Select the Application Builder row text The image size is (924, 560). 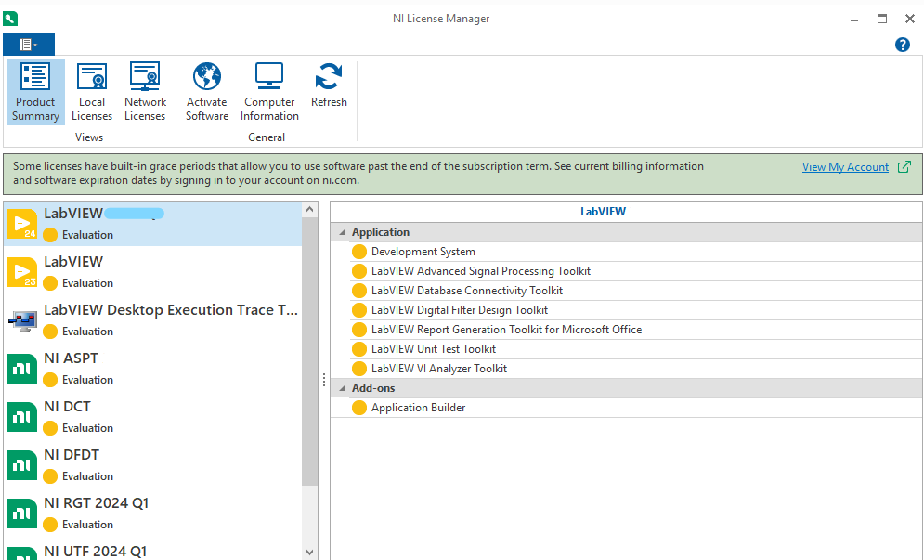tap(419, 408)
